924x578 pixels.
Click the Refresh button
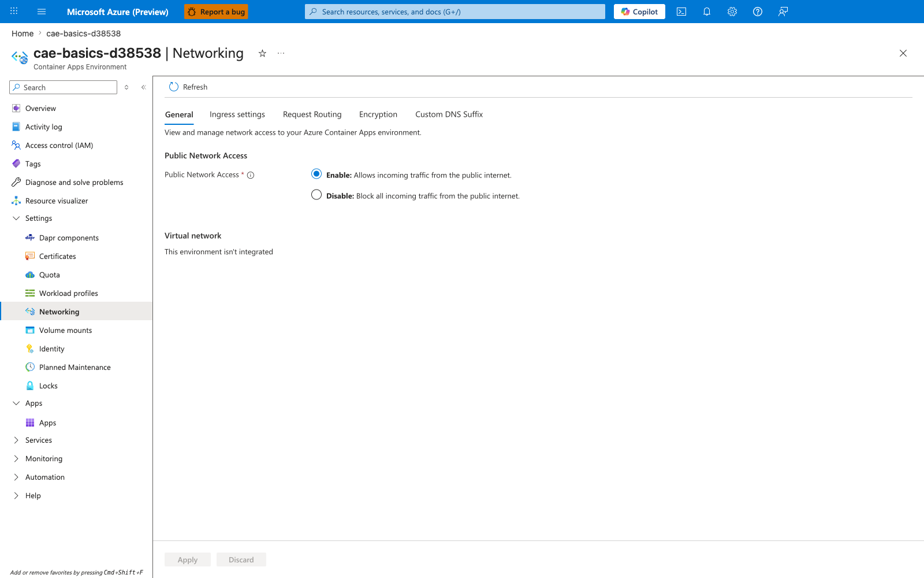tap(188, 87)
